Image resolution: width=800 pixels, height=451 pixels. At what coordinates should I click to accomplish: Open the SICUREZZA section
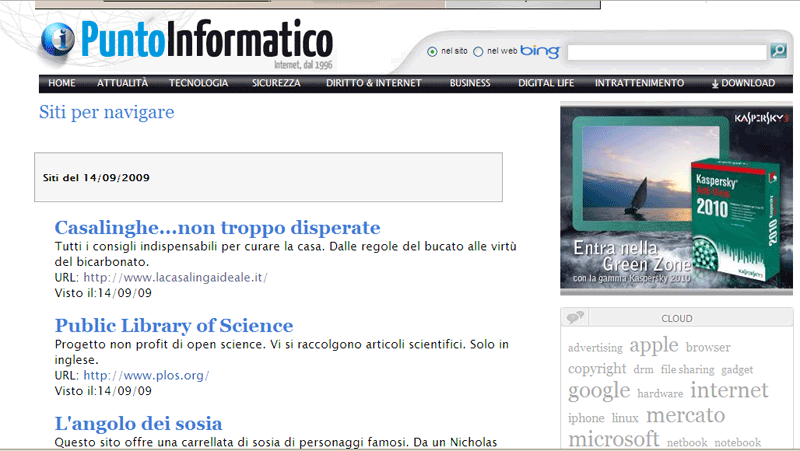coord(276,83)
